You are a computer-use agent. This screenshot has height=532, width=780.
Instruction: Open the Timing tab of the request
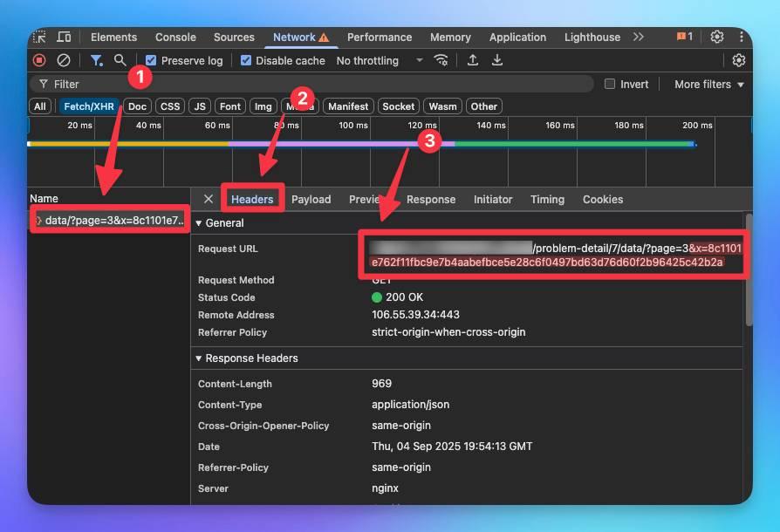tap(548, 200)
